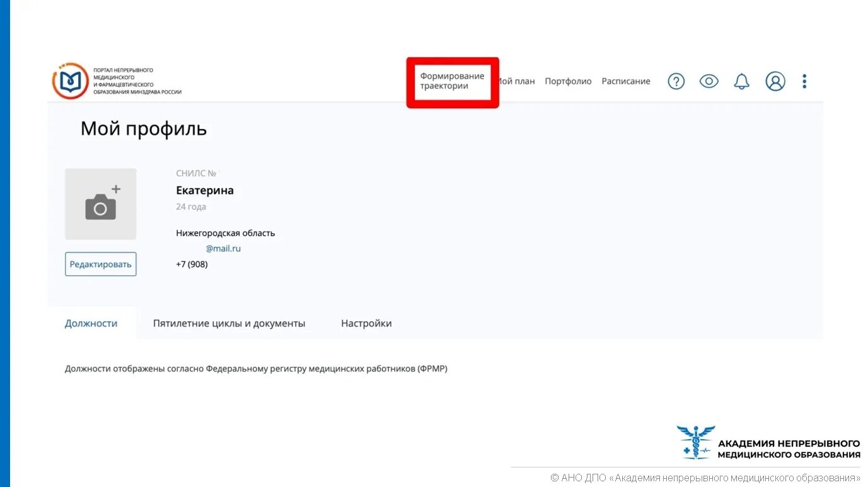This screenshot has width=868, height=487.
Task: Open the Портфолио section
Action: click(x=568, y=81)
